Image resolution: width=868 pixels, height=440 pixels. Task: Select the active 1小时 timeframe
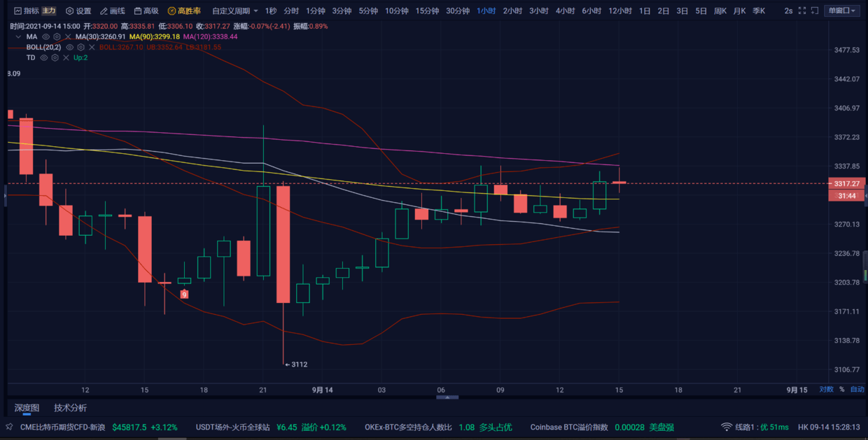486,11
